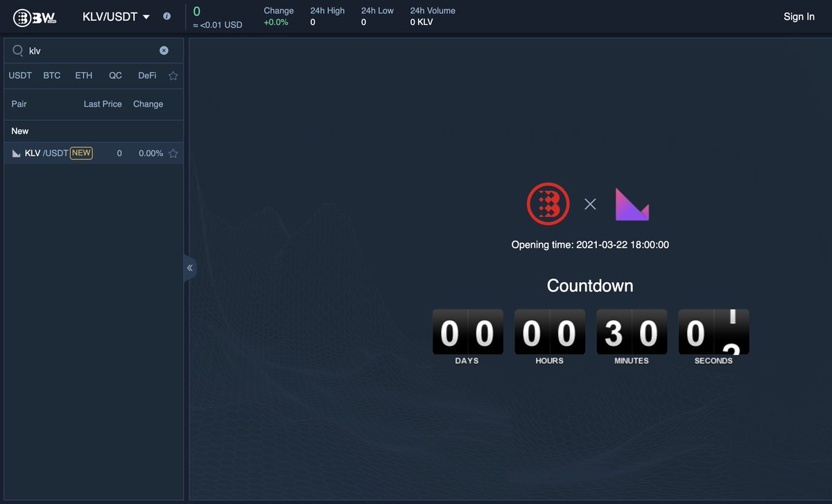Sort list by Last Price column

103,104
